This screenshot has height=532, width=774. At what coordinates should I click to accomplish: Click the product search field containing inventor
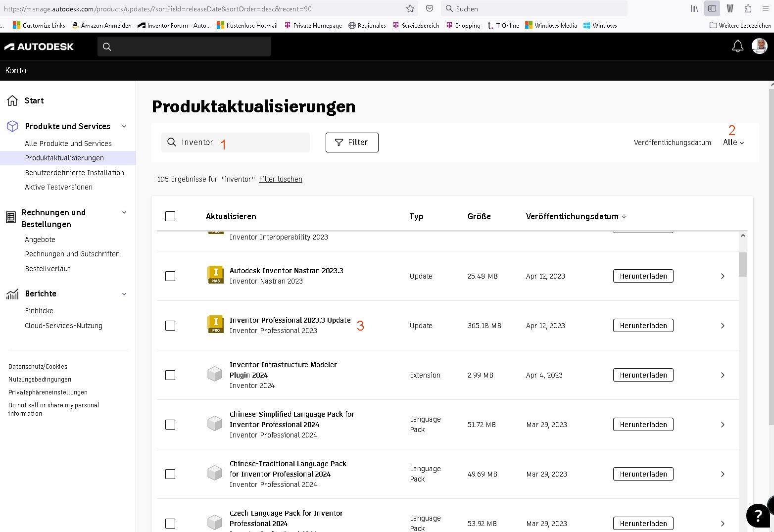coord(236,143)
